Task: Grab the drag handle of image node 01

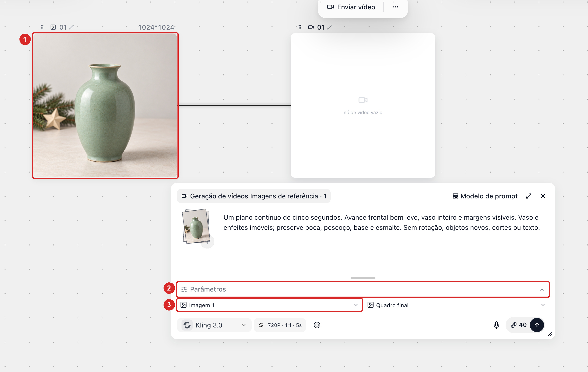Action: 42,27
